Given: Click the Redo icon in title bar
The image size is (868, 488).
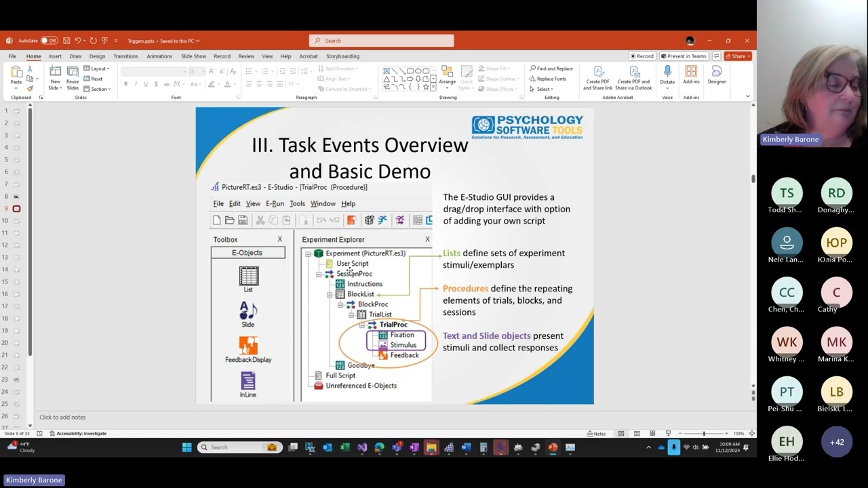Looking at the screenshot, I should tap(93, 41).
